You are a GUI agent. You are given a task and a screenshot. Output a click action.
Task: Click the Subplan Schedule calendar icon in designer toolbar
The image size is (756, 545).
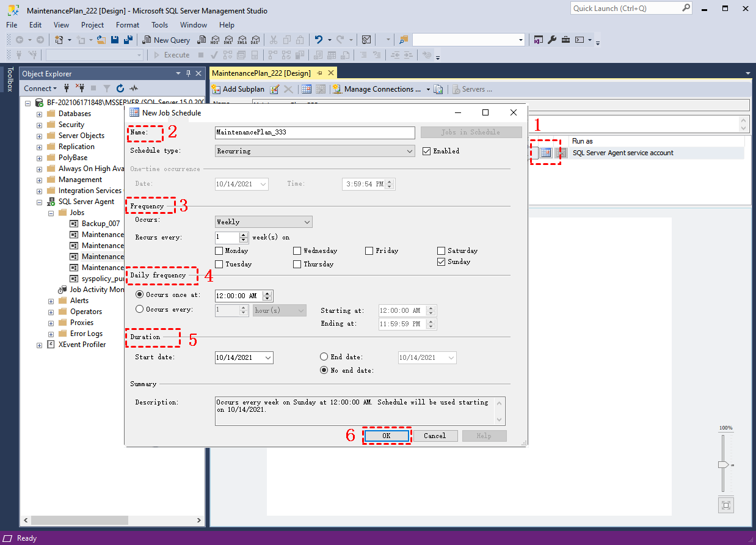pos(307,89)
